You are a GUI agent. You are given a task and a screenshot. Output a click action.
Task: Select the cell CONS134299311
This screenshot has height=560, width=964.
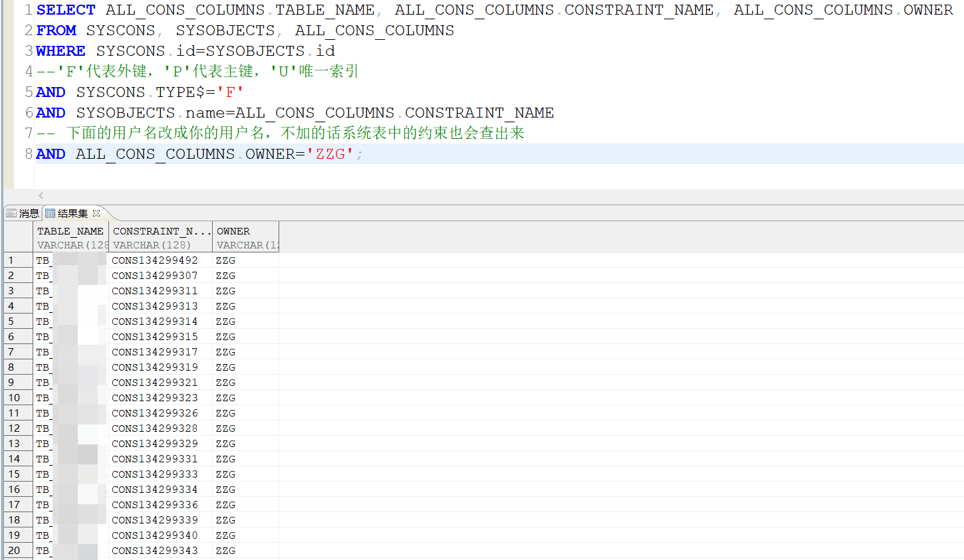pyautogui.click(x=160, y=291)
